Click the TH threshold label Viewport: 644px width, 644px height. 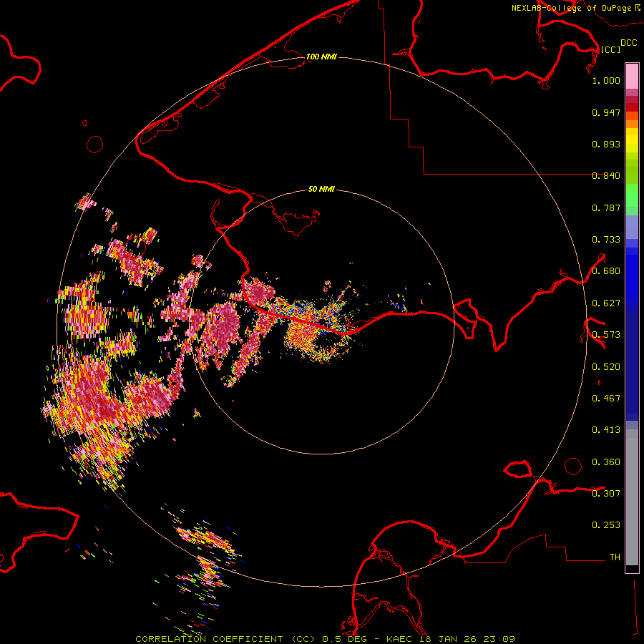tap(615, 557)
